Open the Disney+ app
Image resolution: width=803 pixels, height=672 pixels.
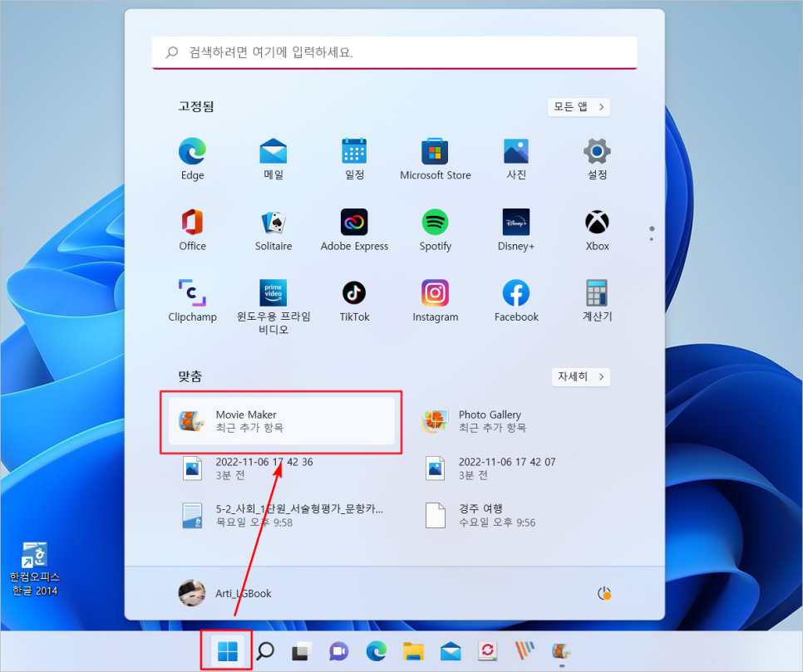point(516,230)
